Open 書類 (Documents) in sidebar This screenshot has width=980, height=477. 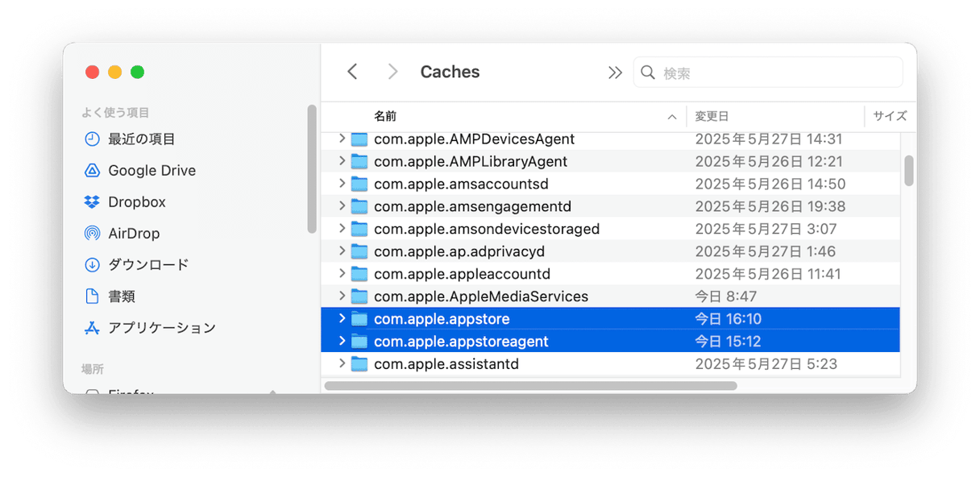(x=121, y=297)
